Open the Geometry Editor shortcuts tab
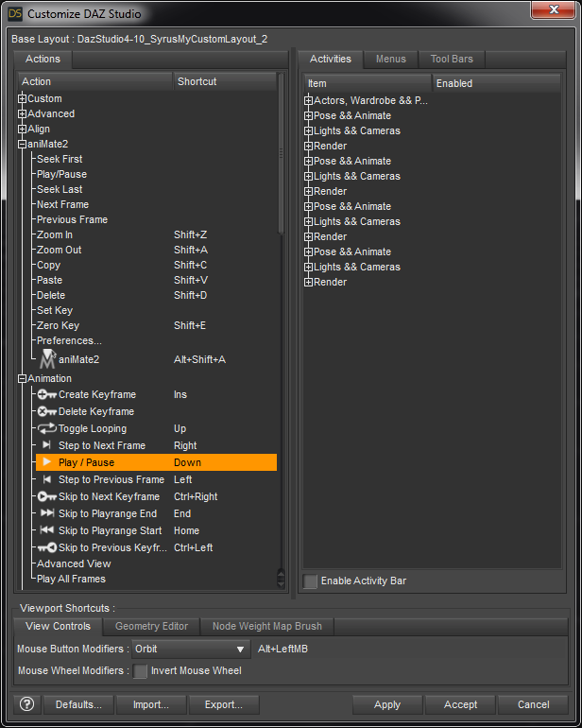 pos(151,626)
